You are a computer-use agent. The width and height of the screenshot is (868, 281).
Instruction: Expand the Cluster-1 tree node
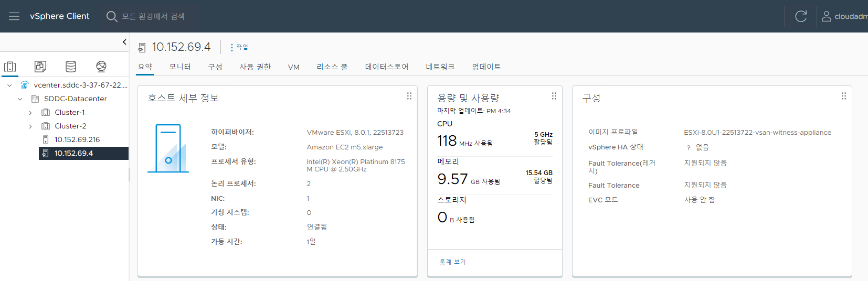[x=30, y=112]
